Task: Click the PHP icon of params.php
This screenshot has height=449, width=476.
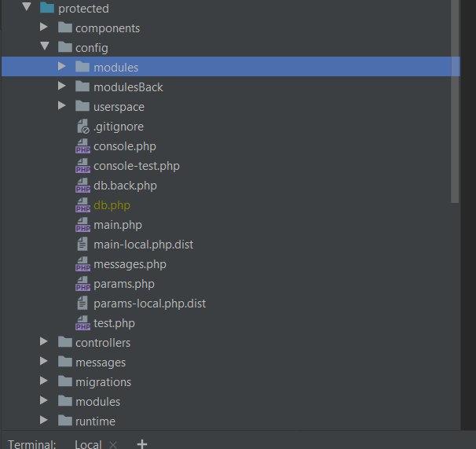Action: (83, 284)
